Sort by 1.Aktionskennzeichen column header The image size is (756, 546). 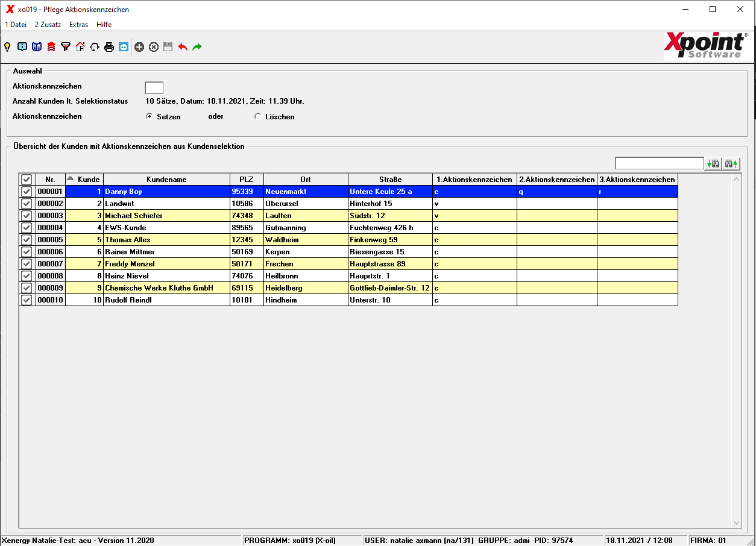click(x=474, y=180)
